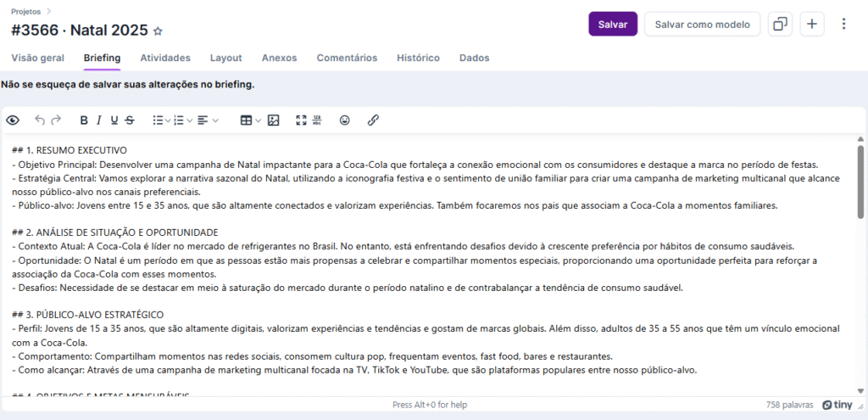
Task: Click the 'Press Alt+0 for help' text
Action: tap(430, 405)
